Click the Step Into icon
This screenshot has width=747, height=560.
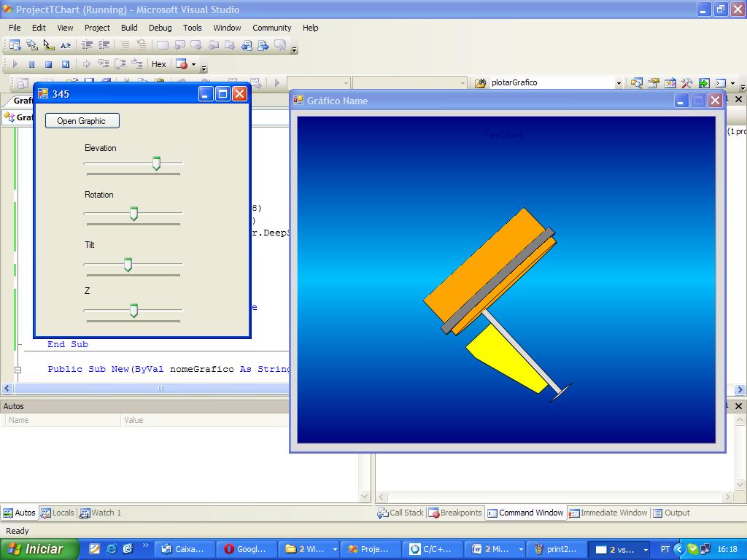click(103, 64)
